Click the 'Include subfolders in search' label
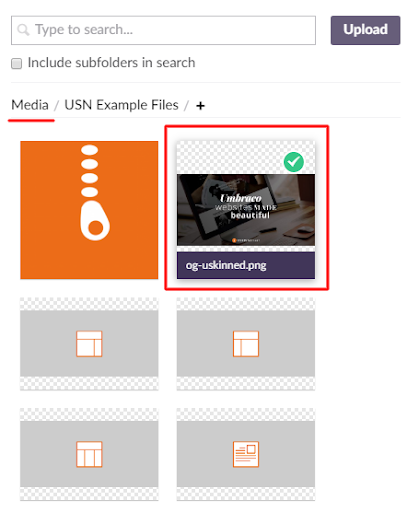 pyautogui.click(x=111, y=63)
